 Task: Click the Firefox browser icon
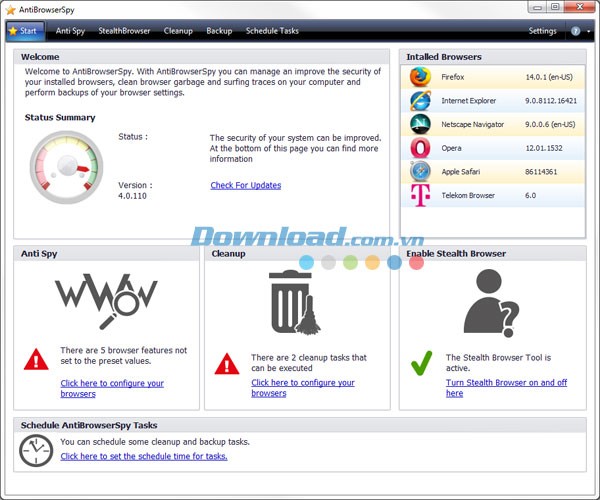(420, 77)
